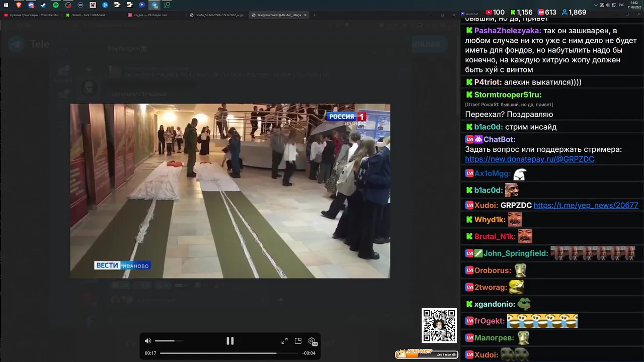Open Steam from the taskbar
The width and height of the screenshot is (644, 362).
tap(43, 5)
